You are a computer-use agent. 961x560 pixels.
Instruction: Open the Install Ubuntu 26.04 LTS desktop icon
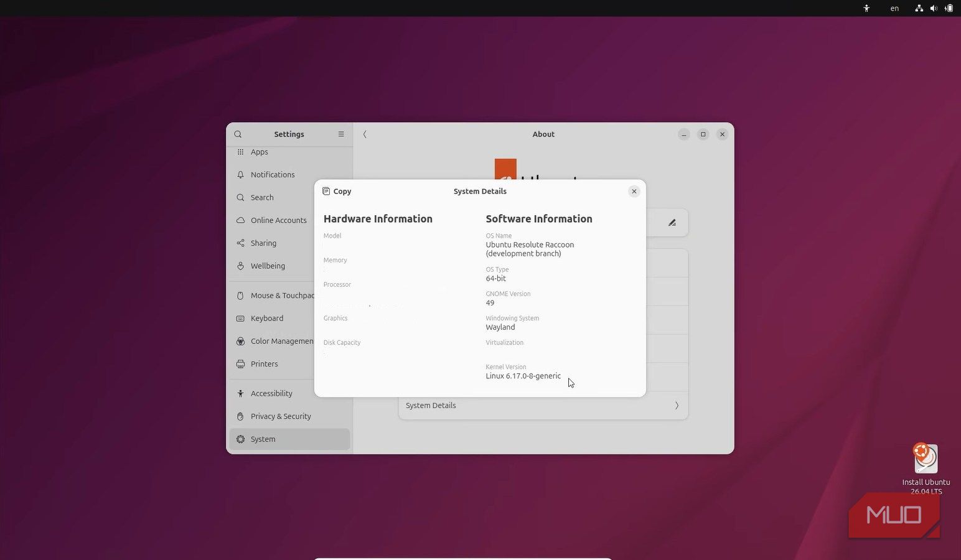tap(926, 469)
